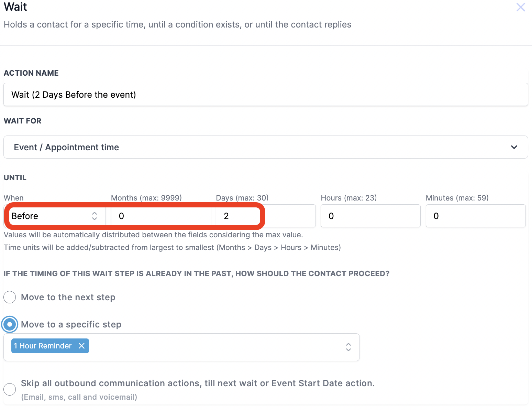Screen dimensions: 532x410
Task: Open the When Before selector
Action: point(94,216)
